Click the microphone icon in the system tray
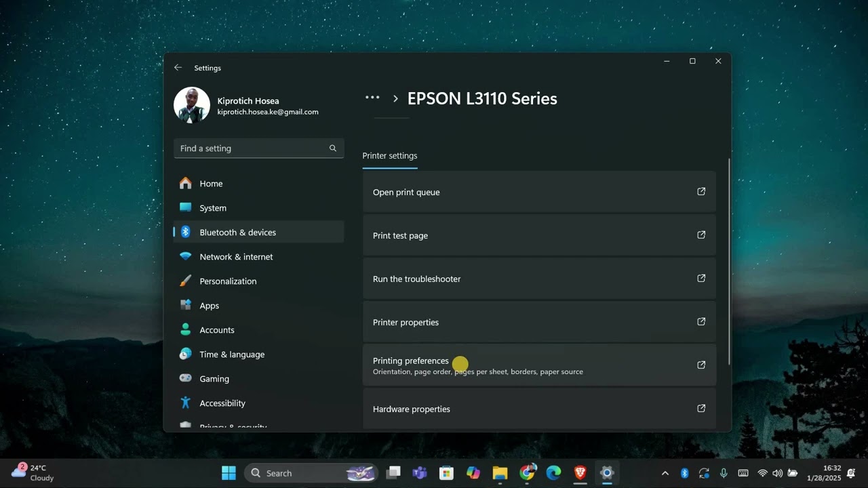The width and height of the screenshot is (868, 488). tap(724, 473)
